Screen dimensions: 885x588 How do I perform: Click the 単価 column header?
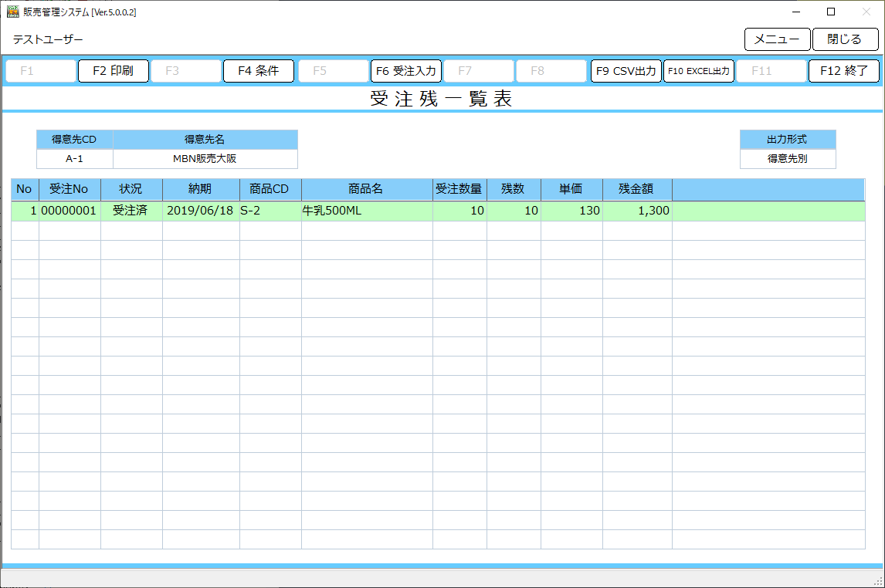[571, 189]
